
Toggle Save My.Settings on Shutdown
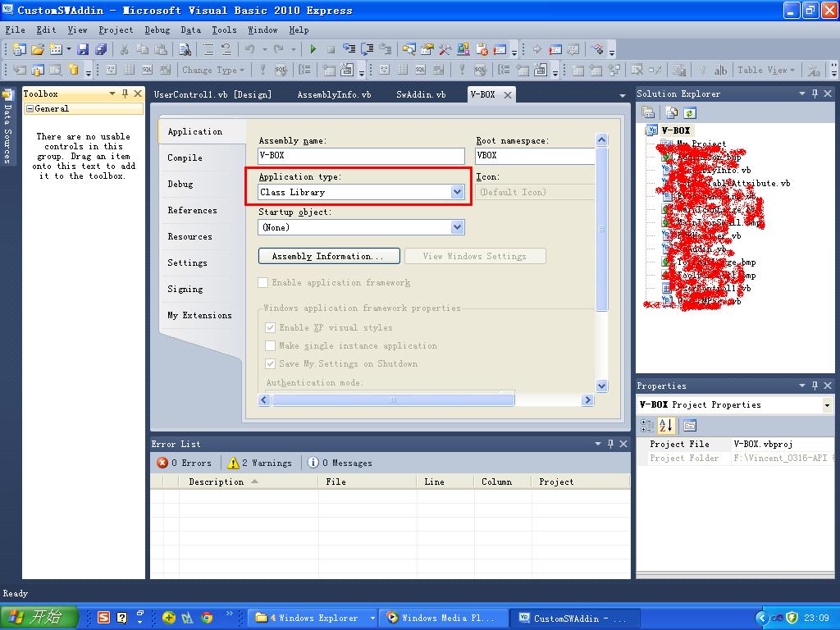coord(271,363)
